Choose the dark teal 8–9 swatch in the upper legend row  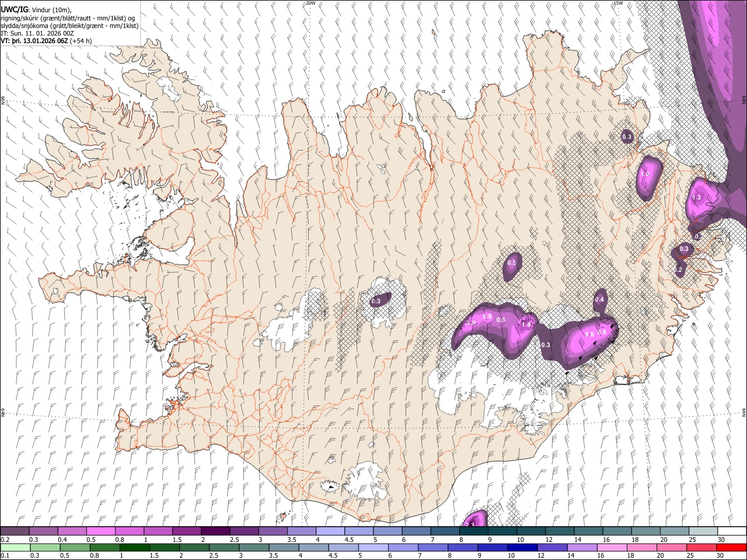coord(473,531)
